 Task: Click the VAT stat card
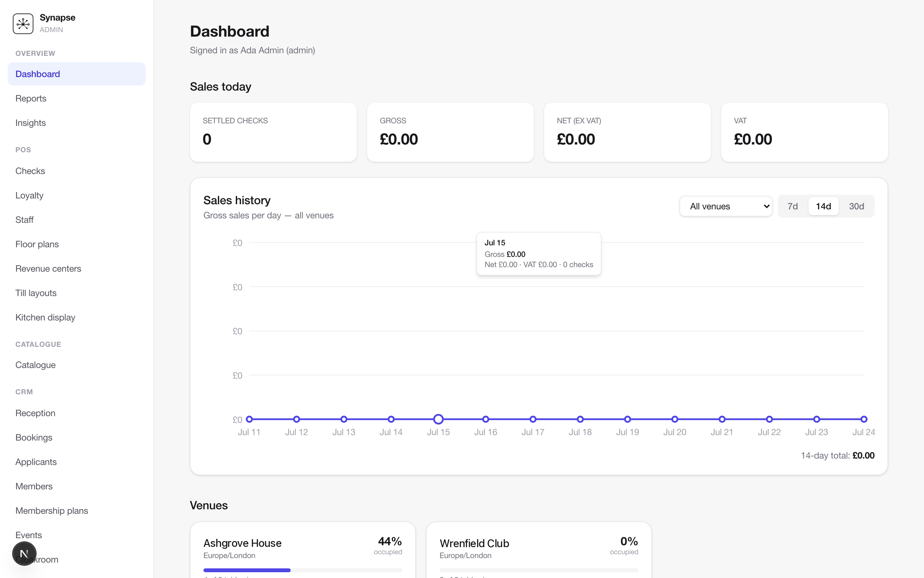805,132
